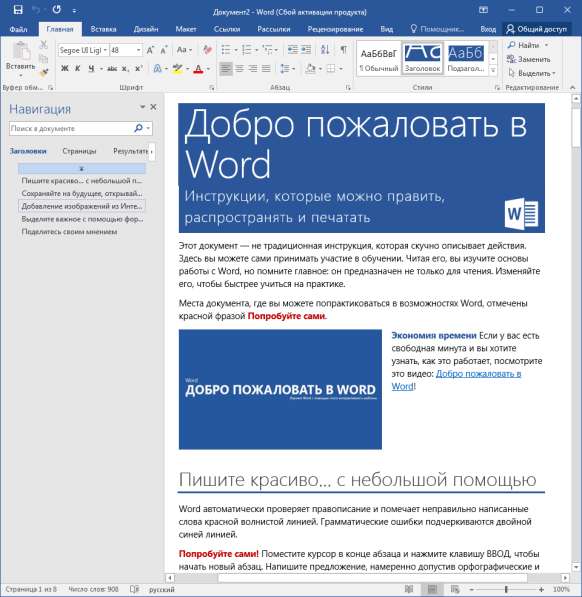Click the welcome video thumbnail
Viewport: 582px width, 597px height.
[x=280, y=389]
